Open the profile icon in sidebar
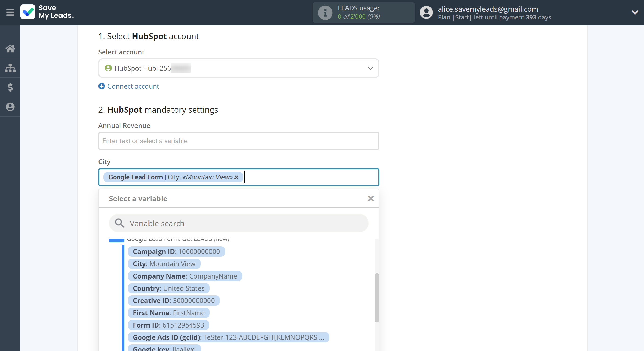Viewport: 644px width, 351px height. click(10, 107)
